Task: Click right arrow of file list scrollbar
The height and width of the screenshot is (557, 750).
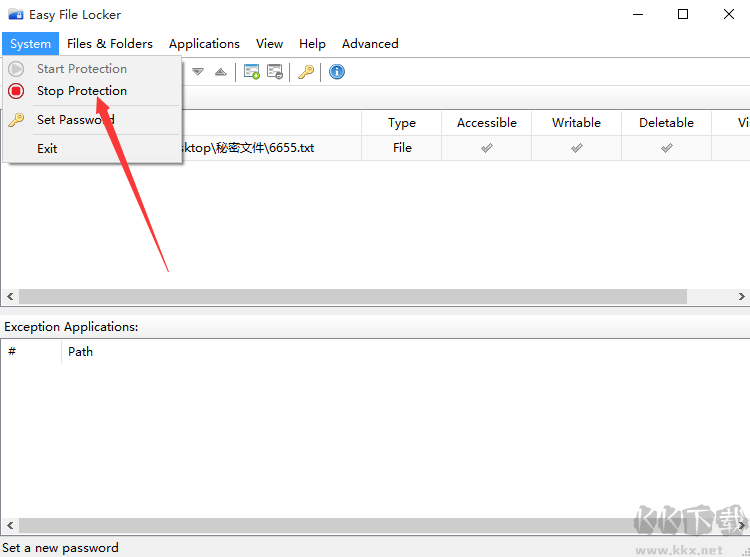Action: 741,296
